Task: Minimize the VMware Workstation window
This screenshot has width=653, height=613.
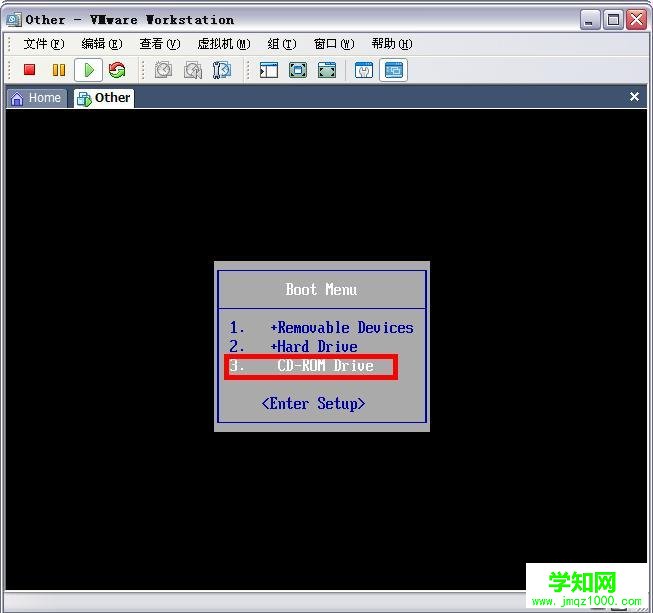Action: (x=589, y=20)
